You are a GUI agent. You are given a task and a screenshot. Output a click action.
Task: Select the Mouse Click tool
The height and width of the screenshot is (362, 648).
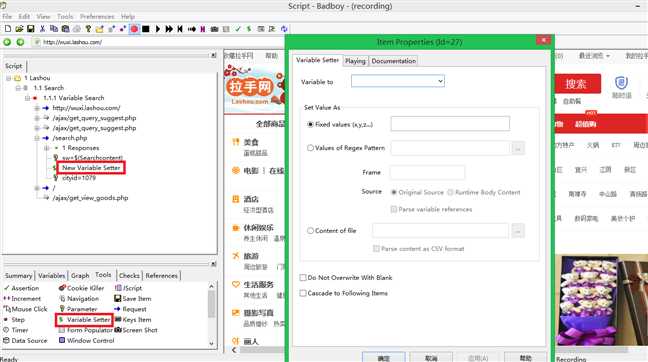(x=25, y=309)
